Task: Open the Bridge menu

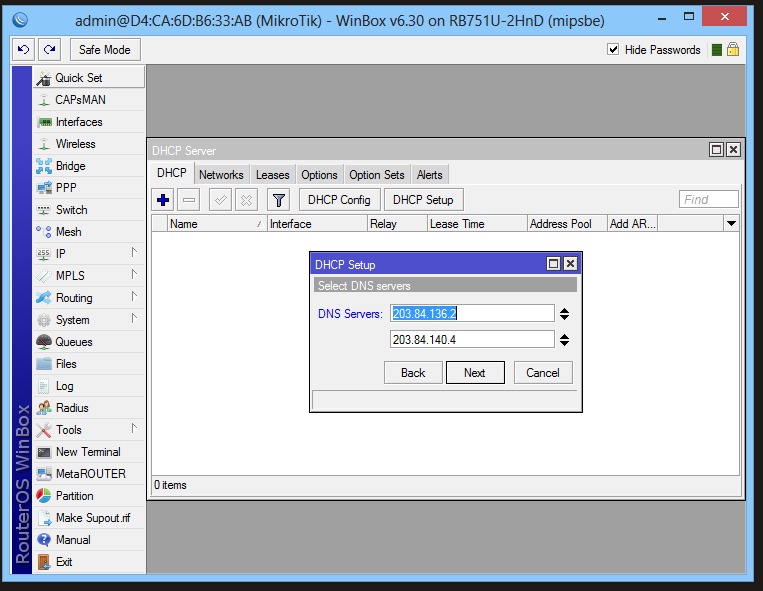Action: (x=89, y=166)
